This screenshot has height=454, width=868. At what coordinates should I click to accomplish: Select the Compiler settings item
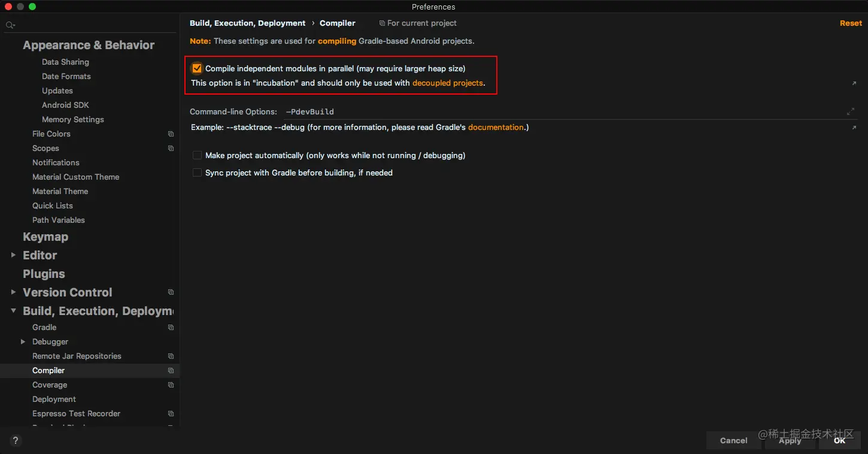pos(48,371)
